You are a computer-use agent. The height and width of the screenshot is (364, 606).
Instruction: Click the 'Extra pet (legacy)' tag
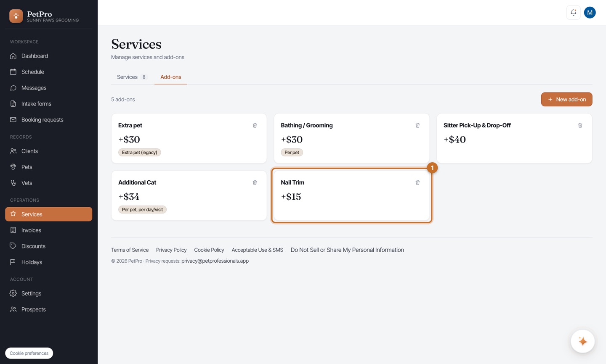click(x=139, y=153)
